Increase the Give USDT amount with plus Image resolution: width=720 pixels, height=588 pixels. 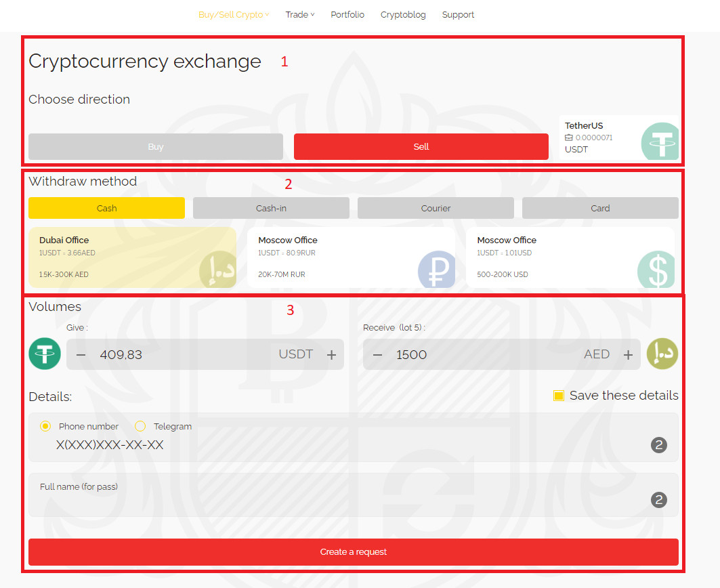click(331, 355)
